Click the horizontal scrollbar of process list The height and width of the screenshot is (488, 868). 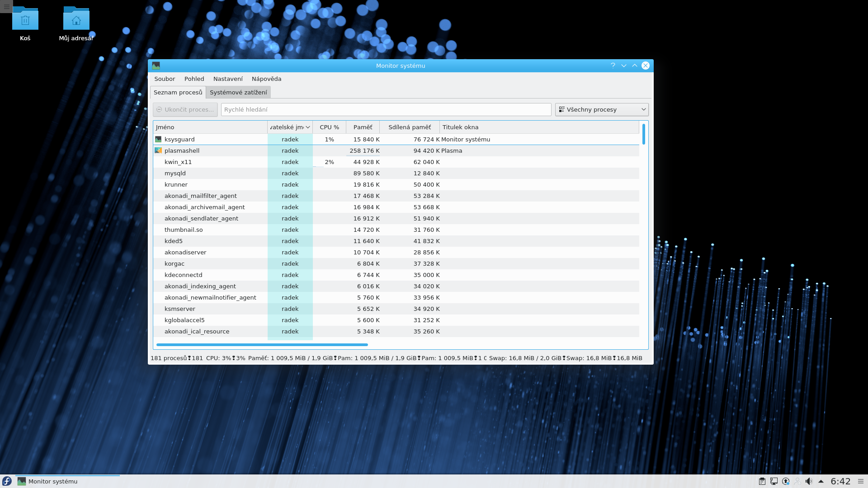click(x=262, y=345)
